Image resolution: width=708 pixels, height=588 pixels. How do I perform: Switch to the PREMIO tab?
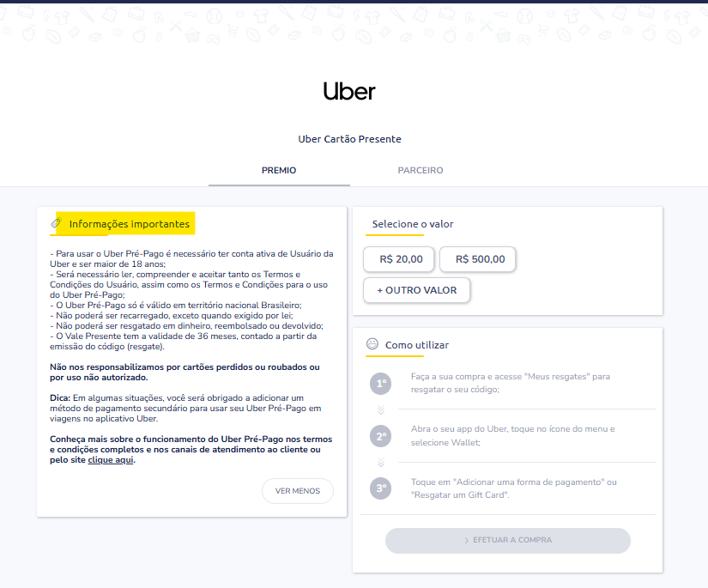coord(279,171)
